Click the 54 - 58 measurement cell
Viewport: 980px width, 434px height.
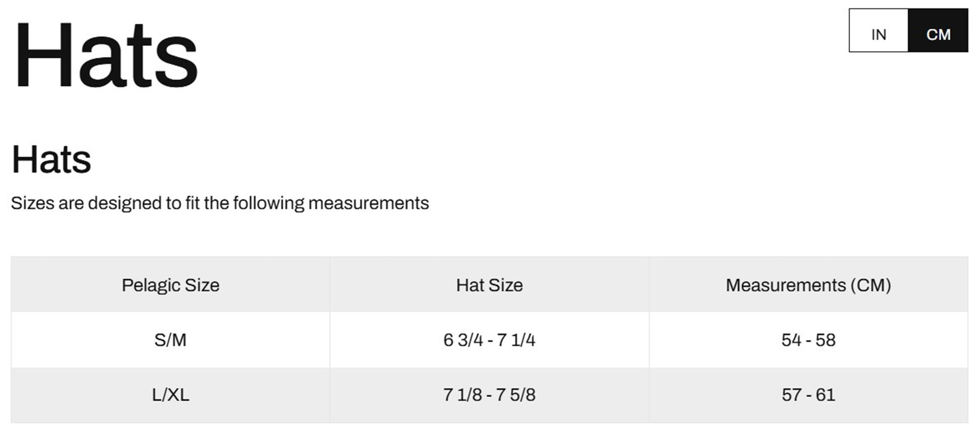pyautogui.click(x=808, y=340)
